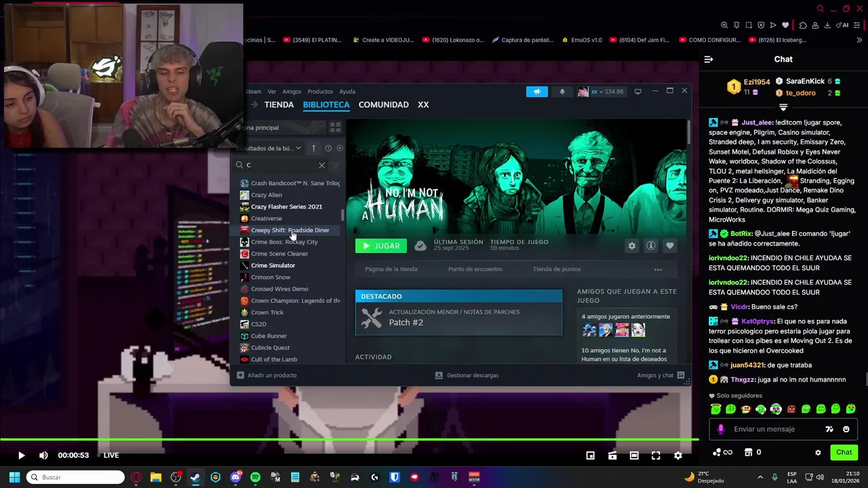868x488 pixels.
Task: Jump to LIVE in the stream player
Action: pos(111,455)
